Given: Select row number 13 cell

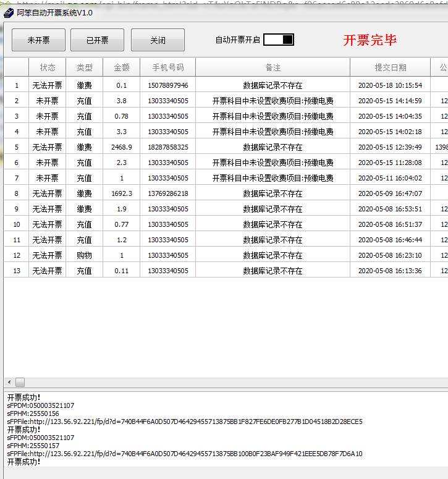Looking at the screenshot, I should coord(17,271).
